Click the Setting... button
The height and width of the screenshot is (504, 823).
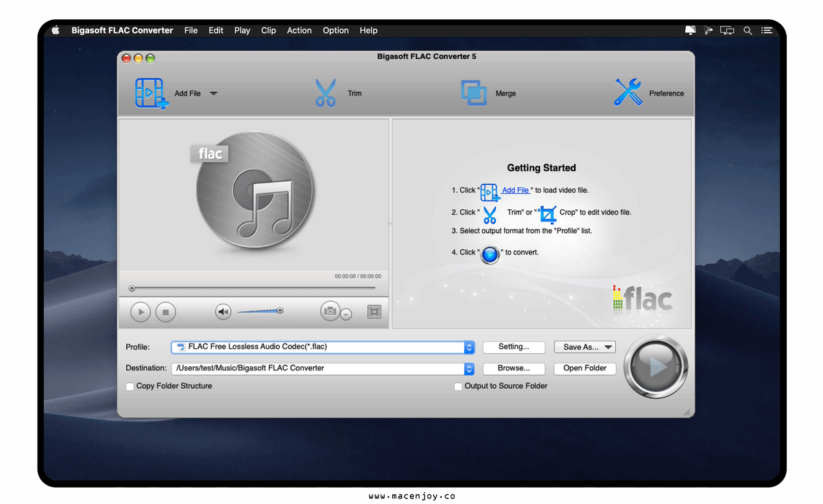click(514, 347)
